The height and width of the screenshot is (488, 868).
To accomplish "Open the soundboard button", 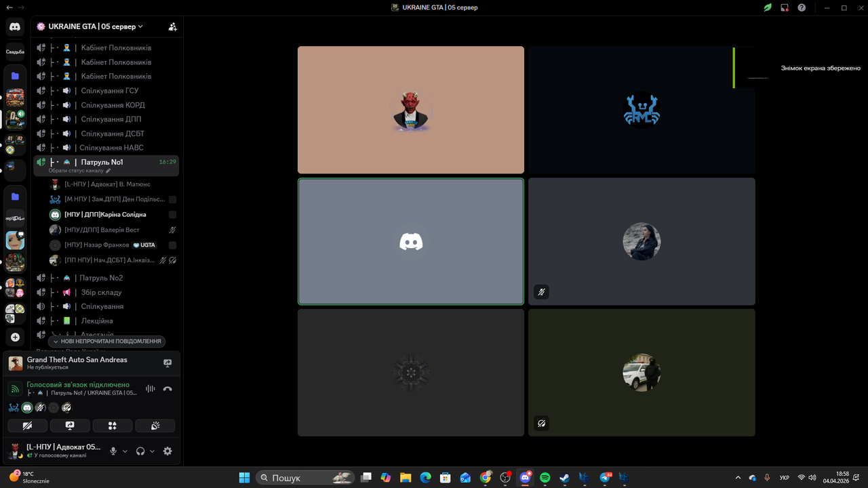I will coord(155,426).
